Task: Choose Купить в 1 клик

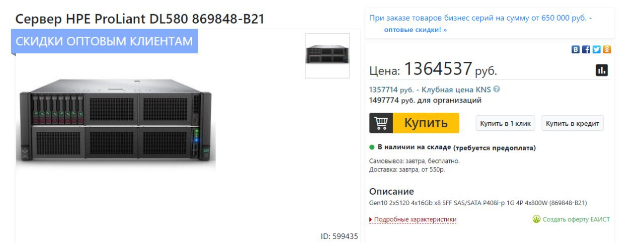Action: pyautogui.click(x=505, y=123)
